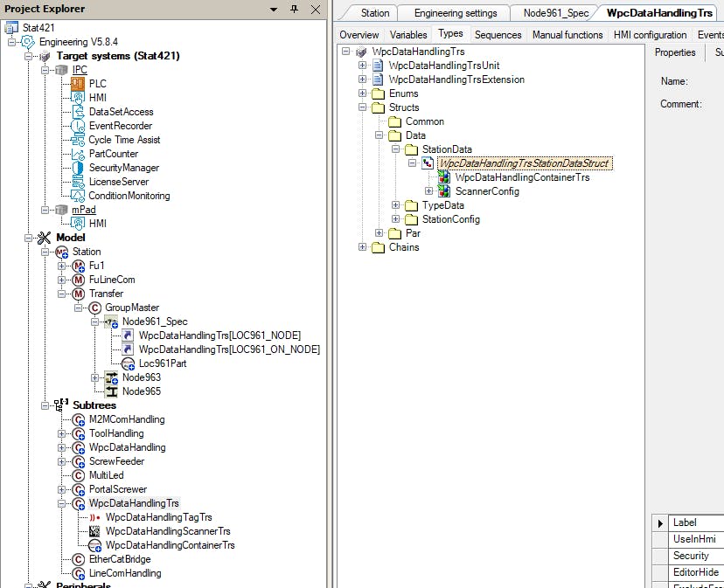Screen dimensions: 724x588
Task: Open the Project Explorer panel options dropdown
Action: [275, 9]
